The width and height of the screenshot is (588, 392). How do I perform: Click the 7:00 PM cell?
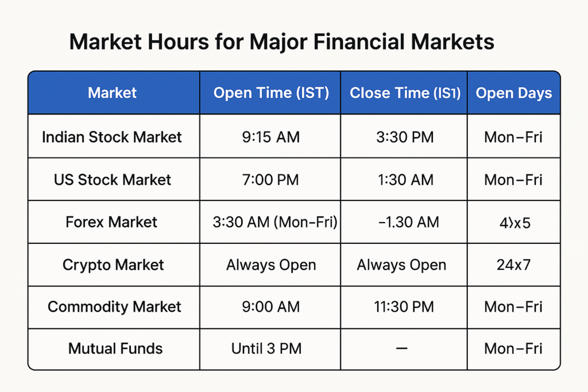coord(270,180)
